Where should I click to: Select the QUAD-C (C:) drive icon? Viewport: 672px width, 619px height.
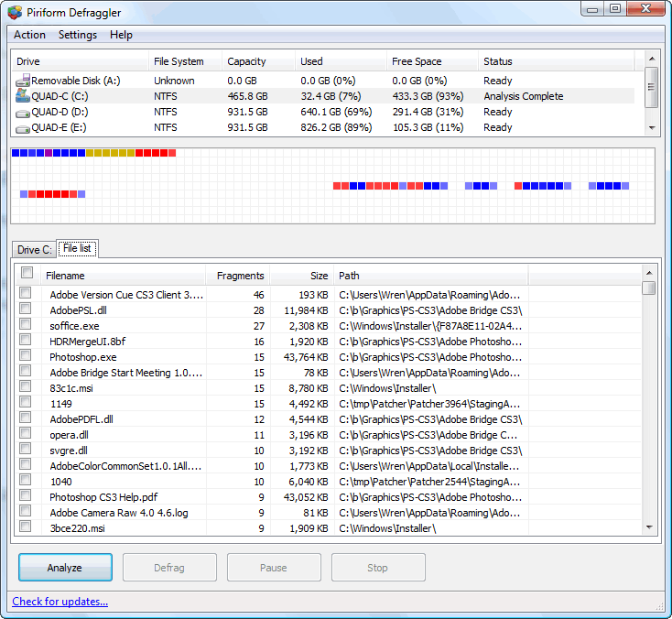pyautogui.click(x=23, y=95)
